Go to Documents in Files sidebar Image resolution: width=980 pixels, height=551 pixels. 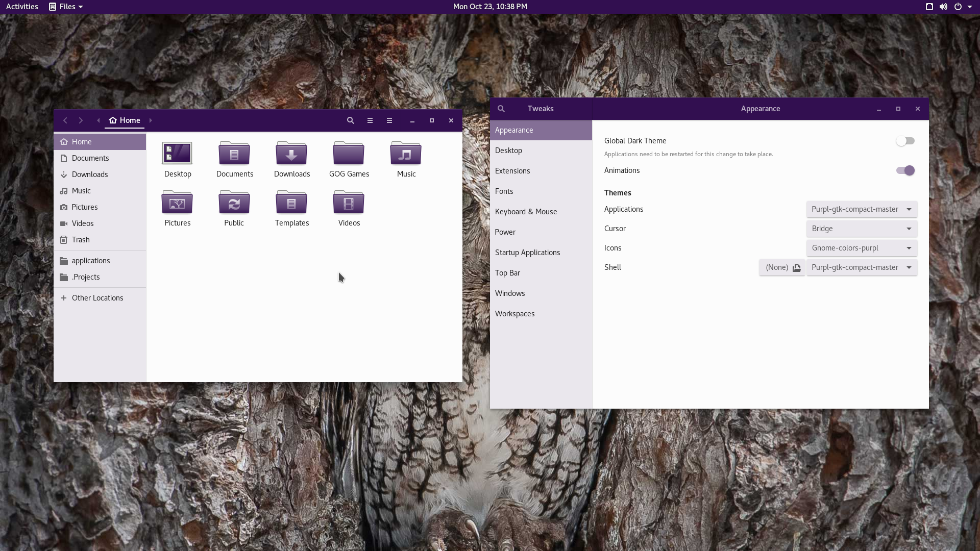tap(100, 158)
